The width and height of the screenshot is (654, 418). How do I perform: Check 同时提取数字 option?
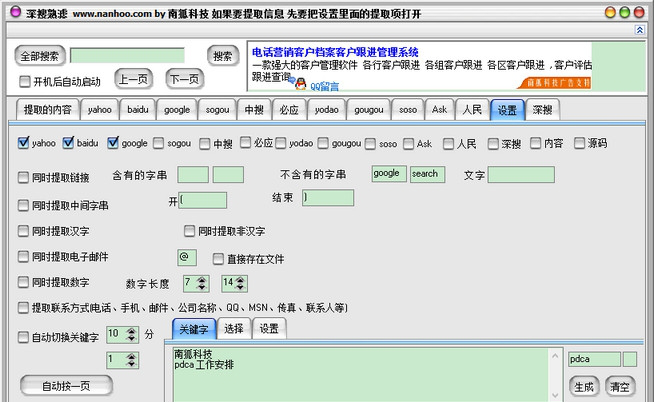click(x=23, y=282)
